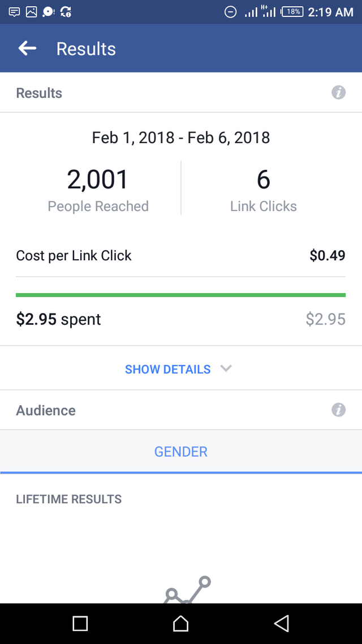The height and width of the screenshot is (644, 362).
Task: Tap the image notification icon in status bar
Action: tap(32, 12)
